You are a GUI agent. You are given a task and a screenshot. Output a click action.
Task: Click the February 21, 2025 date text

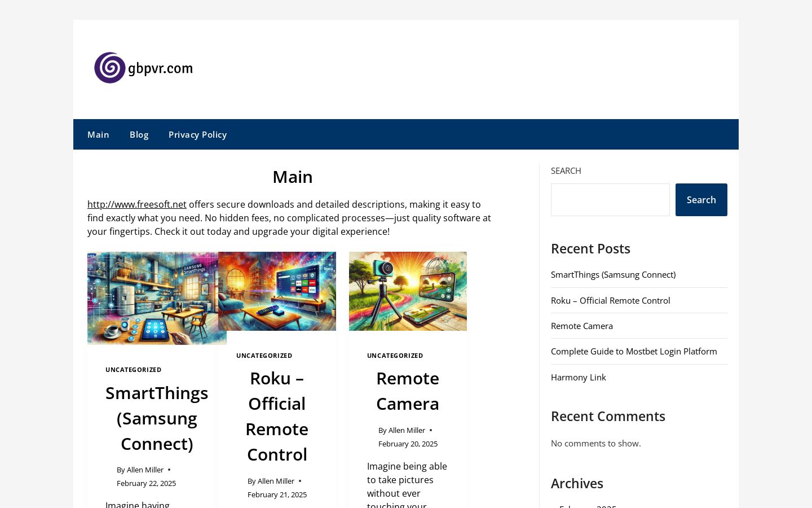point(277,494)
